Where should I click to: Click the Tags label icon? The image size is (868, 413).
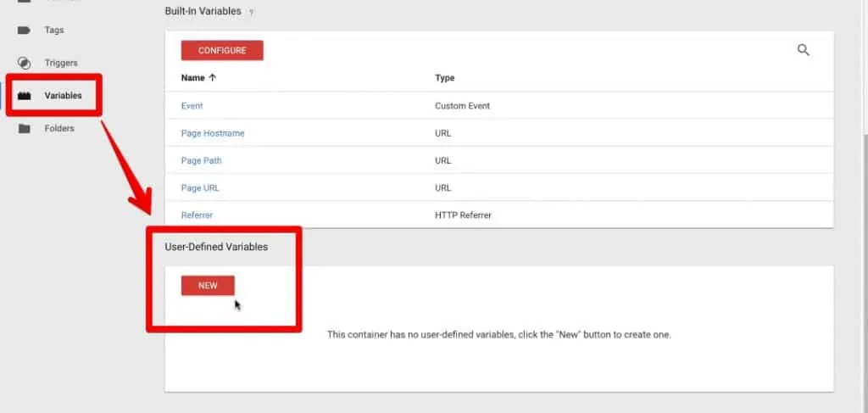pos(24,31)
